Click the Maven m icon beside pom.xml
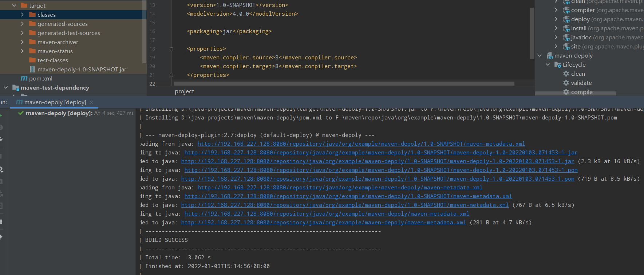This screenshot has height=275, width=644. coord(24,78)
